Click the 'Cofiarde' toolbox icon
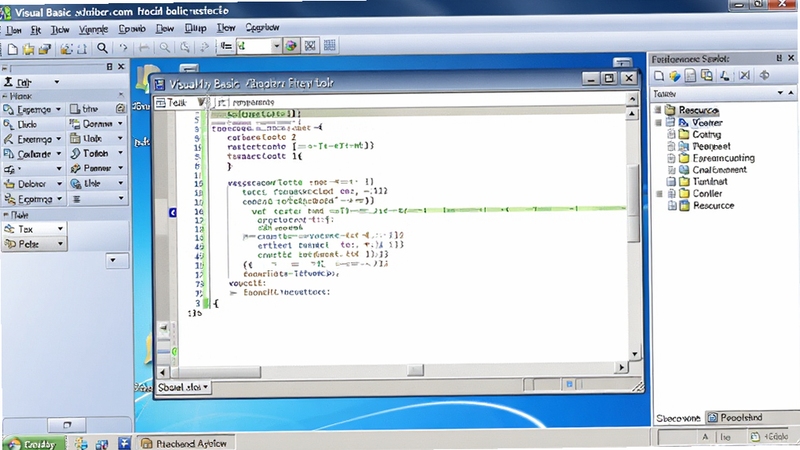 tap(9, 154)
